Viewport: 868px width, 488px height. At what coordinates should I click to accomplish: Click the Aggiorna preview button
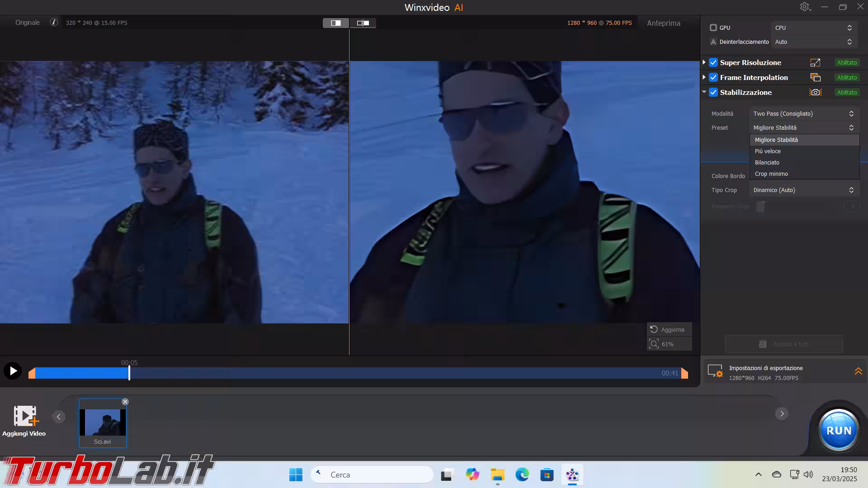click(669, 329)
